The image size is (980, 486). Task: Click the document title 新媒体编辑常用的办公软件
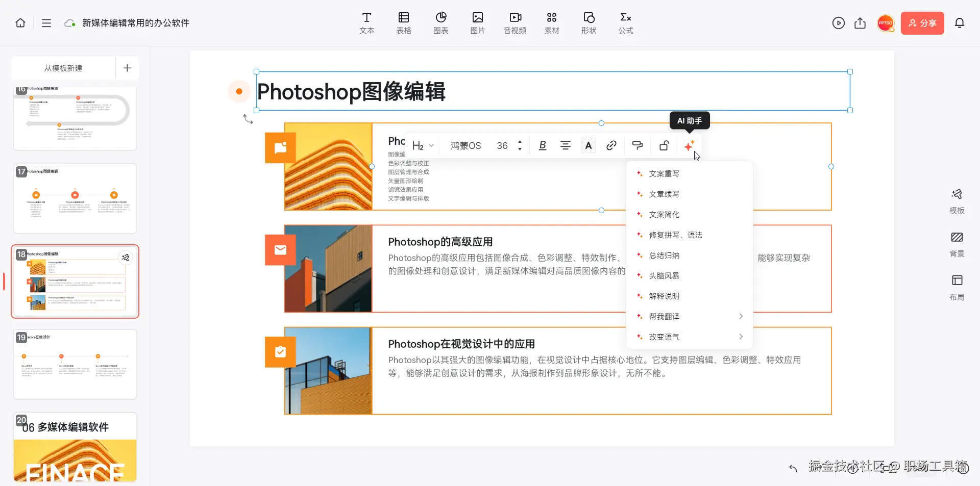pos(136,23)
